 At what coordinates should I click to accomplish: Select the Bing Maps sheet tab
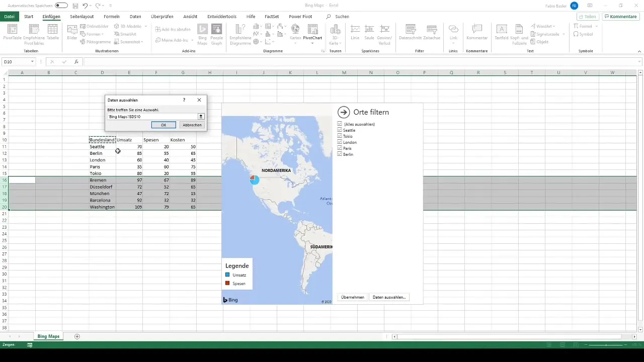[48, 336]
